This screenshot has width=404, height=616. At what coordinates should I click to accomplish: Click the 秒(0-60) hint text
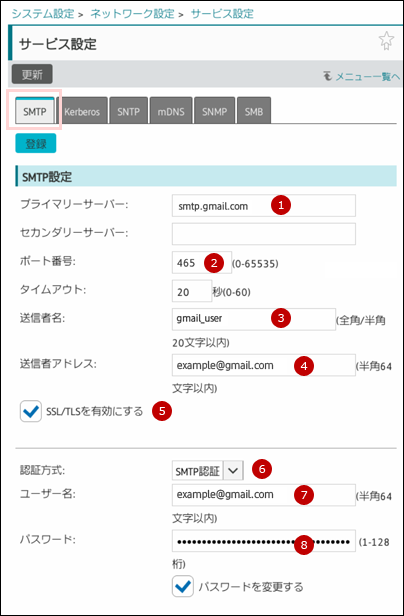click(x=232, y=292)
